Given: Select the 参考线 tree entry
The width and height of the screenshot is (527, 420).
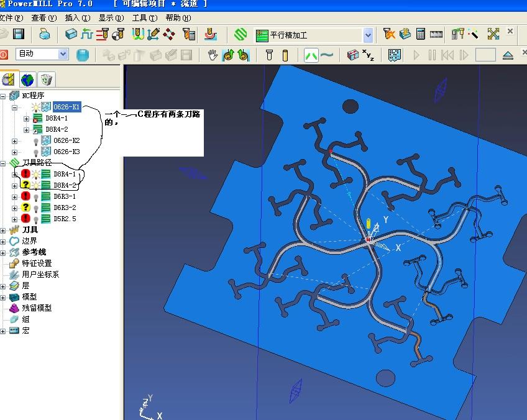Looking at the screenshot, I should pyautogui.click(x=34, y=252).
